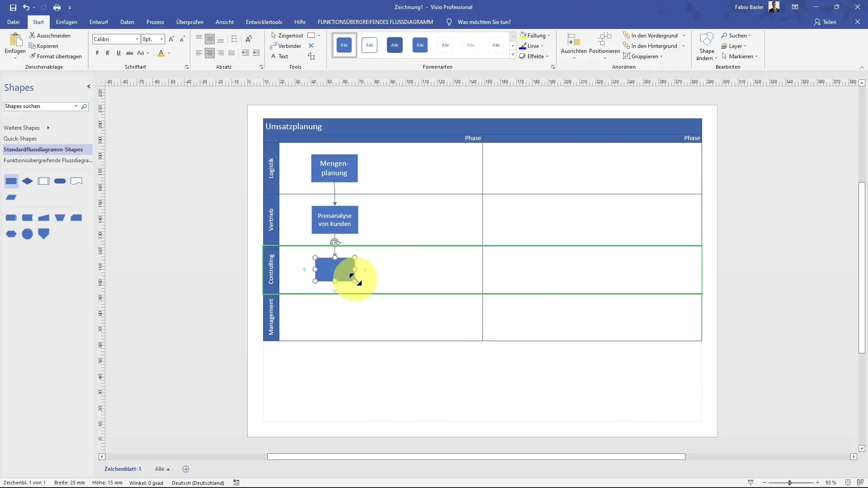Select the Verbinder connector tool
The height and width of the screenshot is (488, 868).
coord(286,46)
